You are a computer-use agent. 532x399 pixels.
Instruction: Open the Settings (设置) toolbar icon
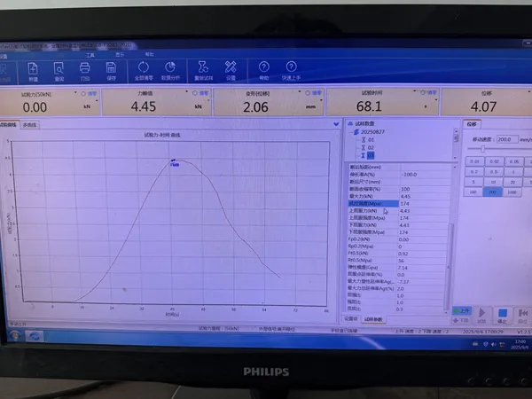(231, 71)
